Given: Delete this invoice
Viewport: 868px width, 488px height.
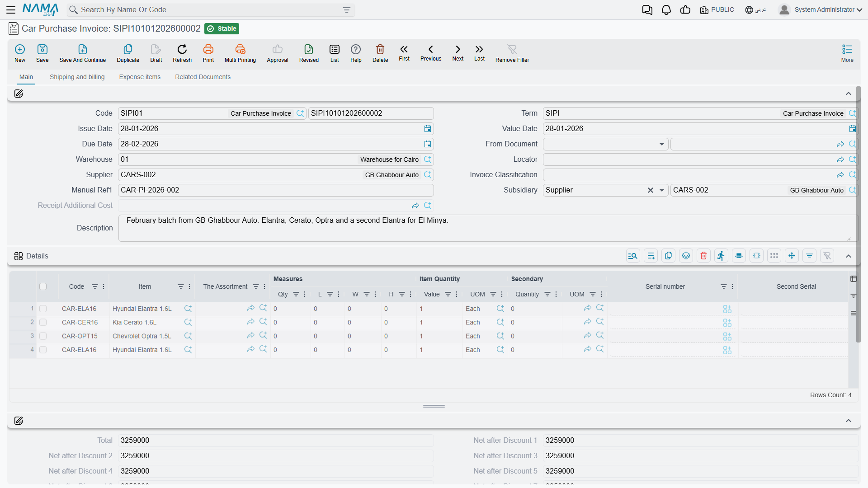Looking at the screenshot, I should pyautogui.click(x=380, y=53).
